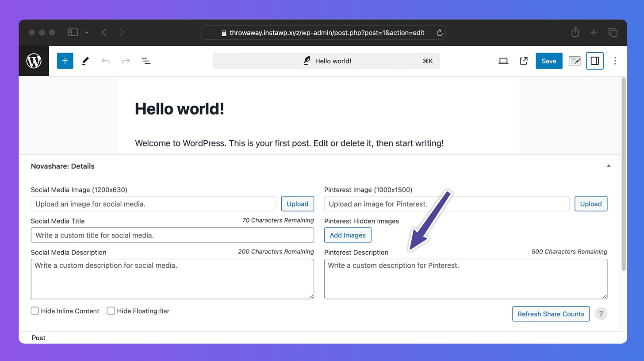Click the 200 Characters Remaining text
Screen dimensions: 644x361
(276, 252)
